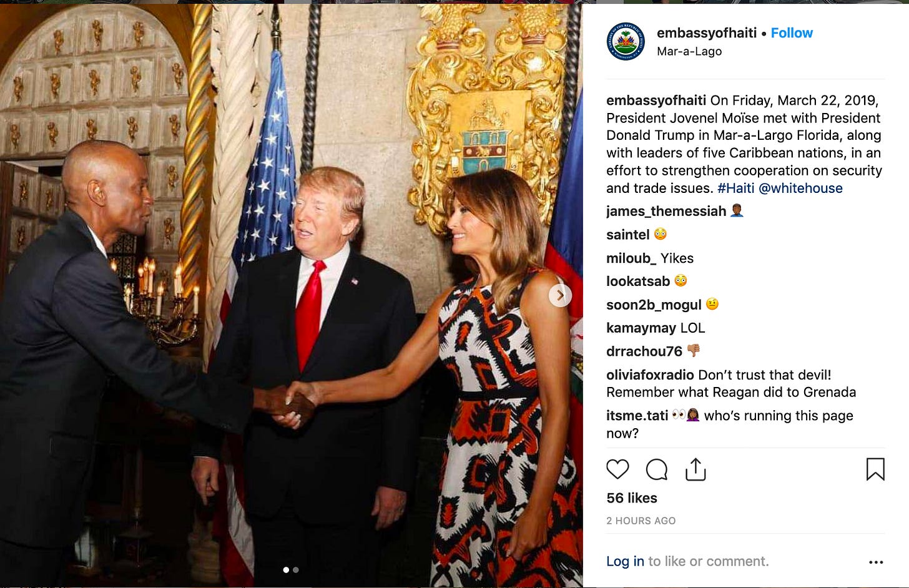Screen dimensions: 909x588
Task: Visit the @whitehouse mention link
Action: pyautogui.click(x=800, y=188)
